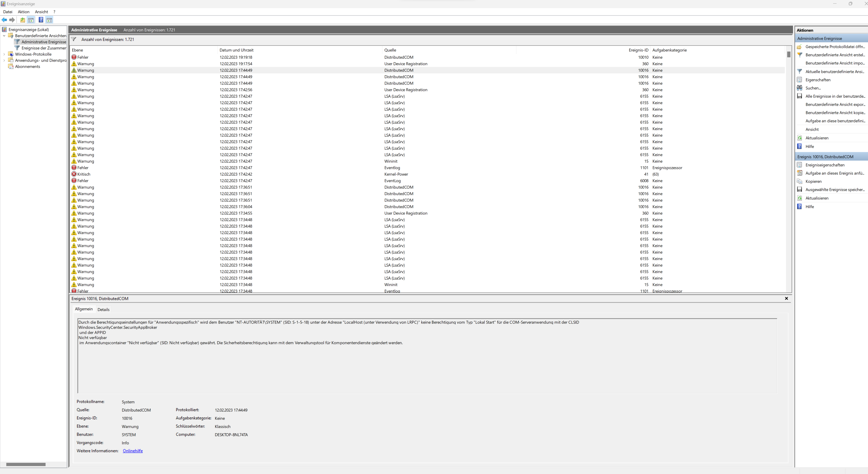
Task: Click inside the event description text box
Action: 427,356
